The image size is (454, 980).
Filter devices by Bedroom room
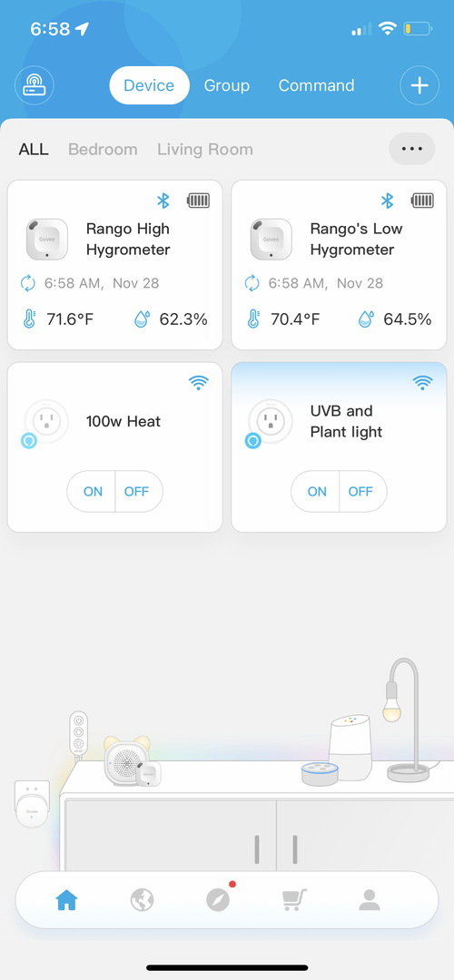point(103,150)
